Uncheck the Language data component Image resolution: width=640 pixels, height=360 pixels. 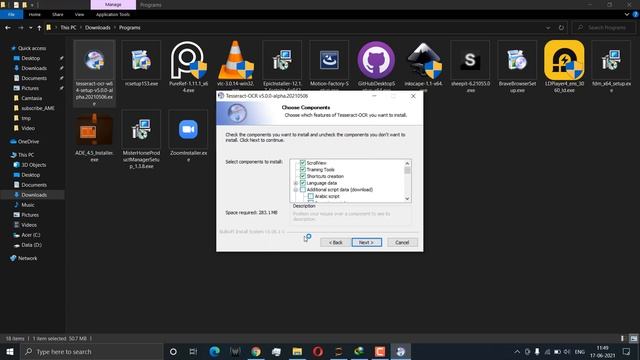[303, 183]
